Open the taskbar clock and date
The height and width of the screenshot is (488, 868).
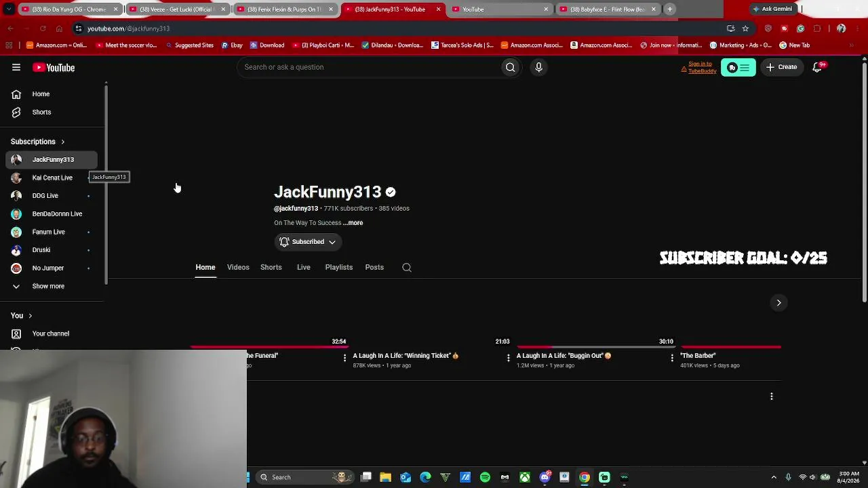[849, 477]
